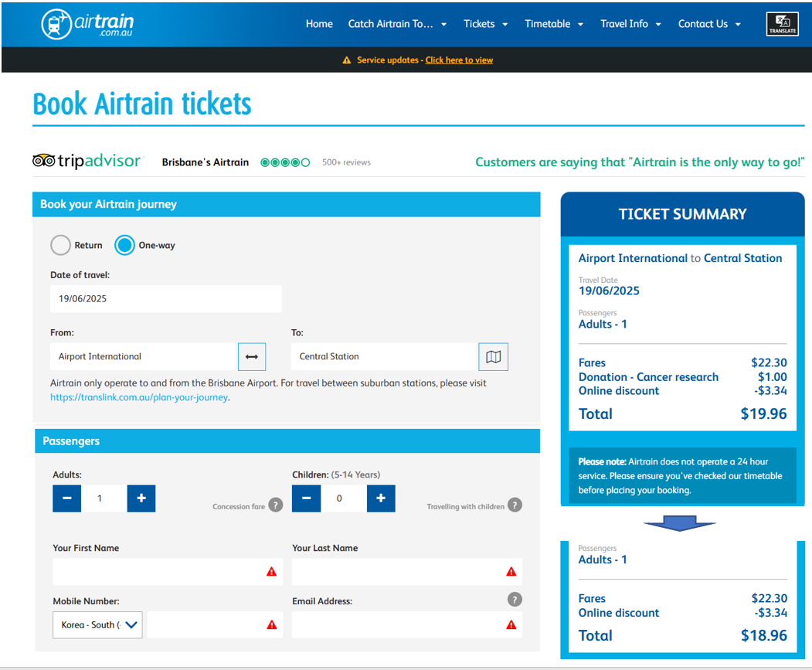Click 'Airport International to Central Station' summary title
This screenshot has height=670, width=812.
point(680,258)
